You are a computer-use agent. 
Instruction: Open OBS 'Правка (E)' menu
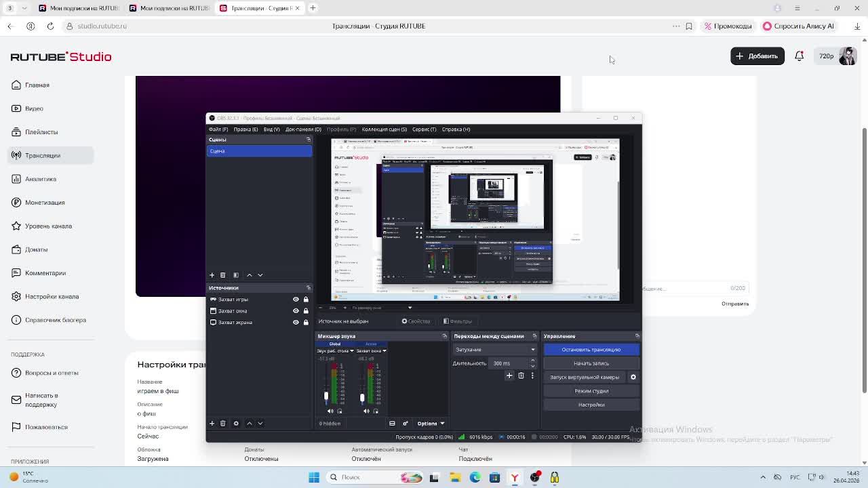pos(245,129)
